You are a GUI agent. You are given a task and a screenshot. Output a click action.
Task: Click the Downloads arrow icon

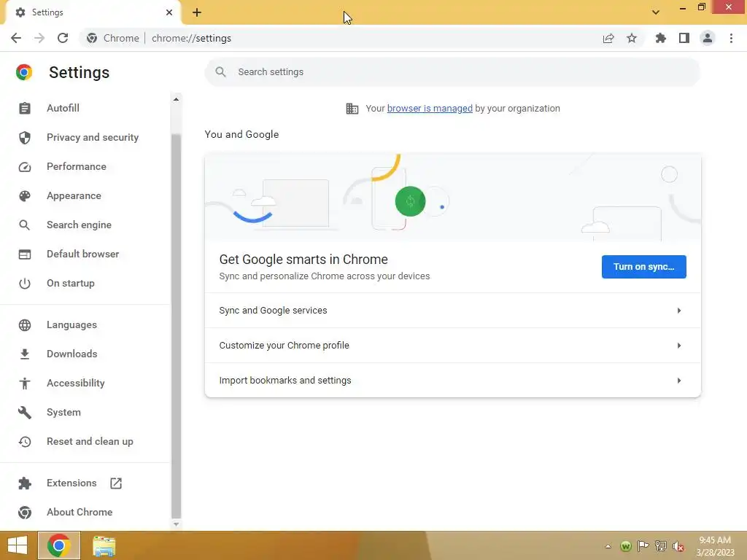click(x=25, y=354)
